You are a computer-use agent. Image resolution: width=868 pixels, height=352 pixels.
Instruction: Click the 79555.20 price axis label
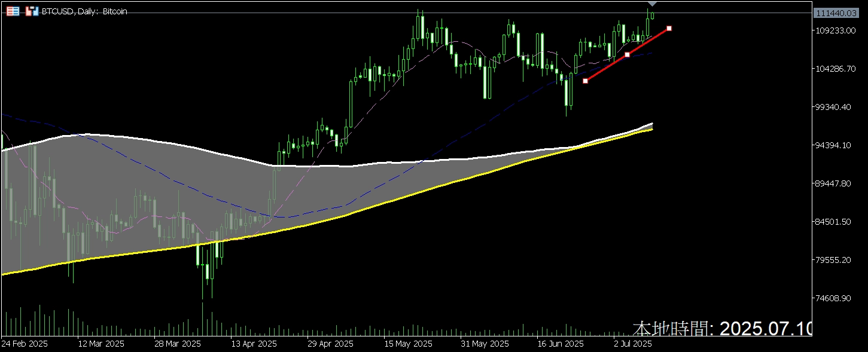click(x=833, y=260)
